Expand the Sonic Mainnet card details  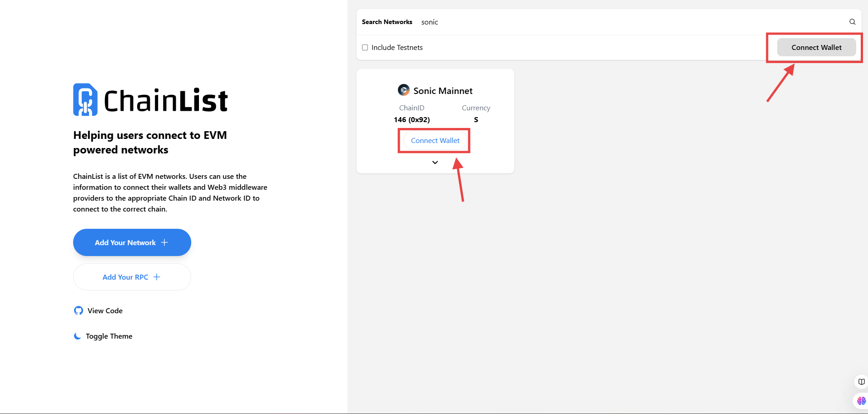click(x=435, y=163)
